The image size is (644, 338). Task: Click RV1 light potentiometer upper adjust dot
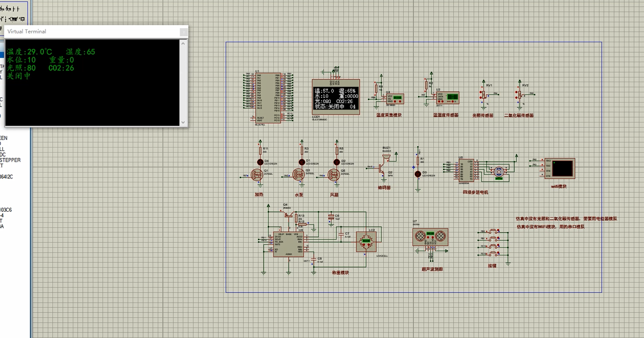[480, 92]
